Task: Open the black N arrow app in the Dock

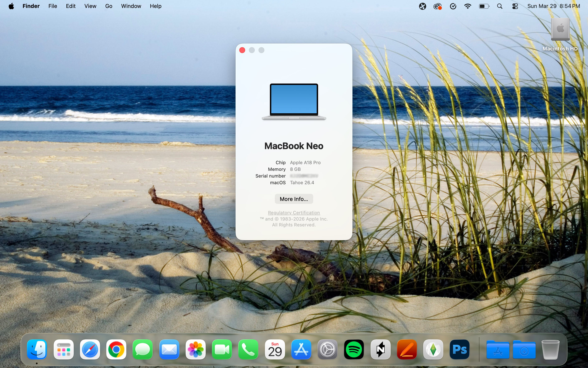Action: coord(380,349)
